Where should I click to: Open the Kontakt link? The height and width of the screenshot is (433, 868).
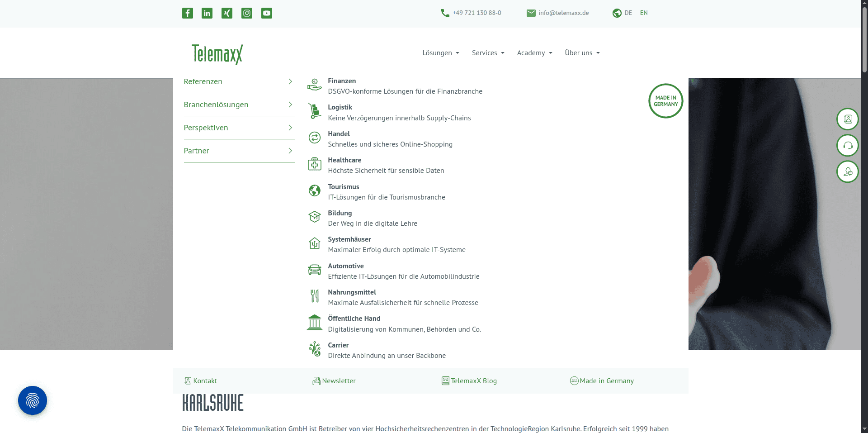click(201, 381)
